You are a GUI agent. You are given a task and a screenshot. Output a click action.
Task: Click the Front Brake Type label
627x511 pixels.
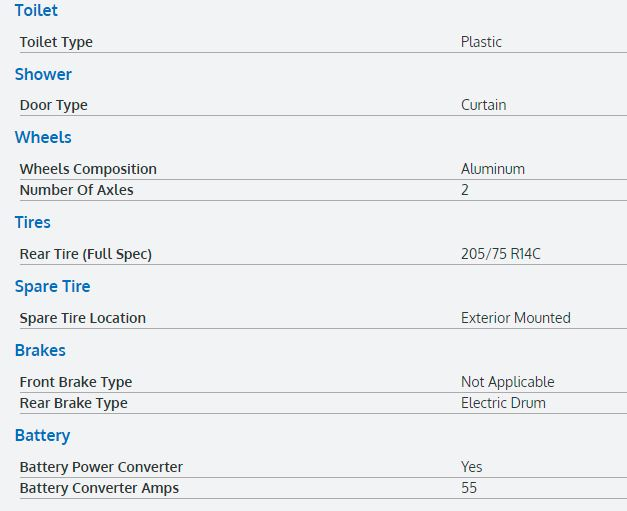[x=75, y=383]
